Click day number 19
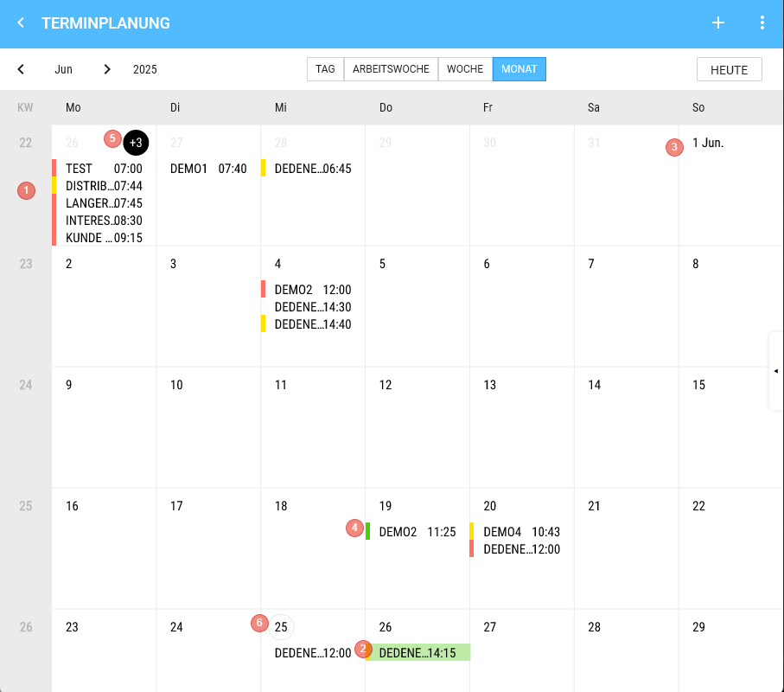The height and width of the screenshot is (692, 784). click(x=386, y=506)
